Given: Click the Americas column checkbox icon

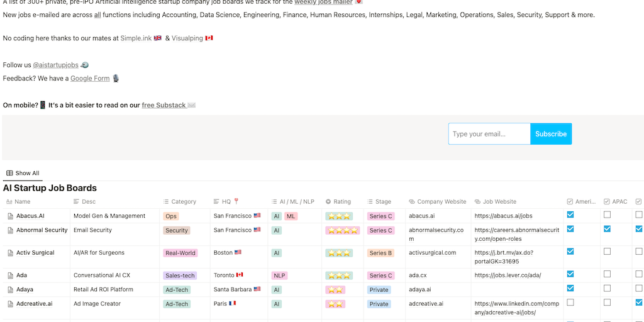Looking at the screenshot, I should pos(570,202).
